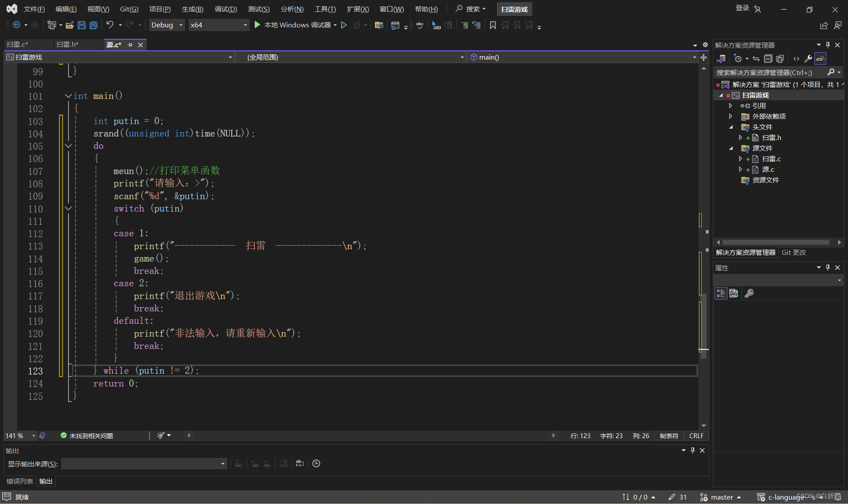Image resolution: width=848 pixels, height=504 pixels.
Task: Start debugging with the green play button
Action: (257, 25)
